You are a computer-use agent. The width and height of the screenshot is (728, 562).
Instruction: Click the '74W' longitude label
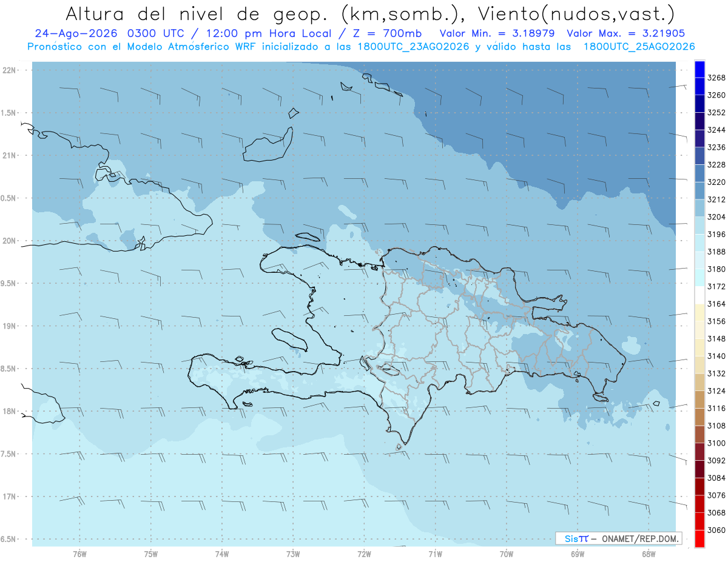coord(222,554)
